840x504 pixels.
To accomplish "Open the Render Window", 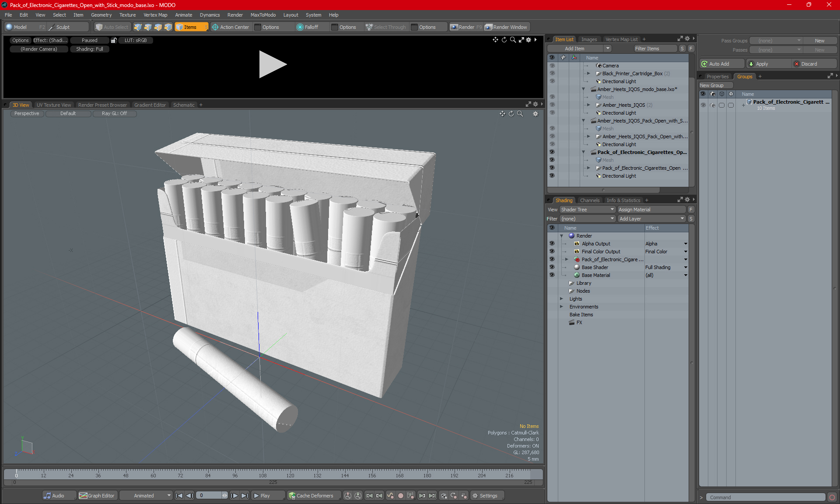I will coord(506,27).
